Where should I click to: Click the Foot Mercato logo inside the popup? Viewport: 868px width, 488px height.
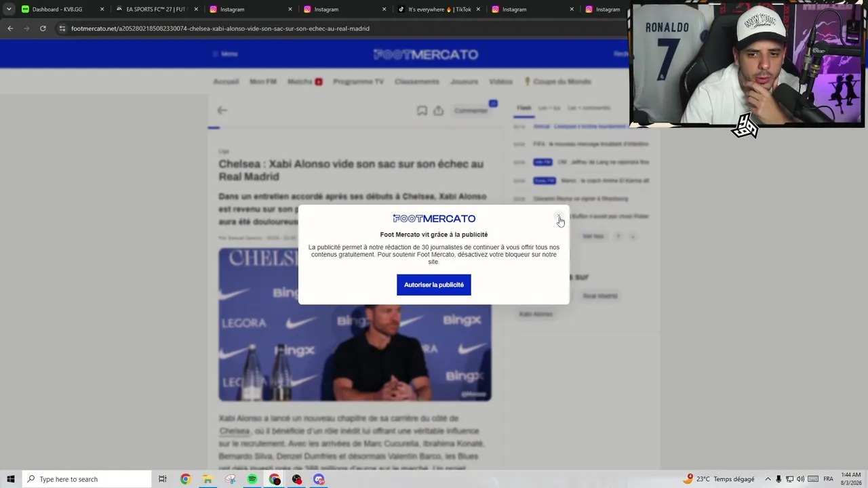point(434,218)
